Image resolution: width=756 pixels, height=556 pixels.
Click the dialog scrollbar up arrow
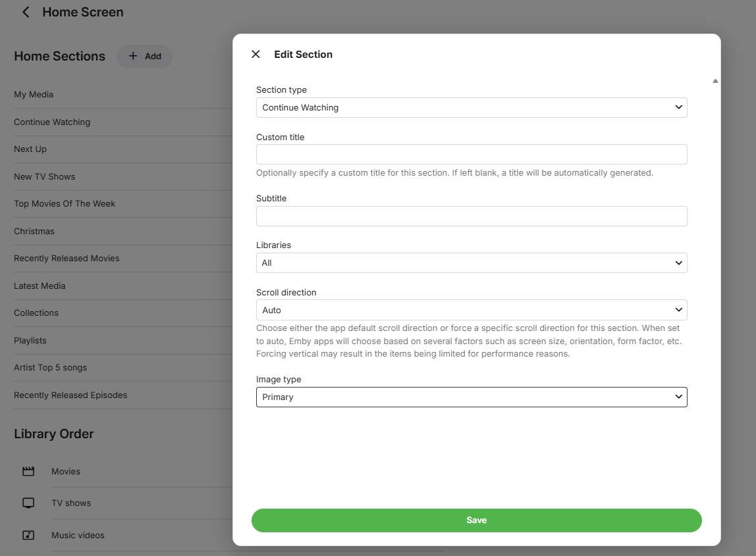tap(715, 81)
